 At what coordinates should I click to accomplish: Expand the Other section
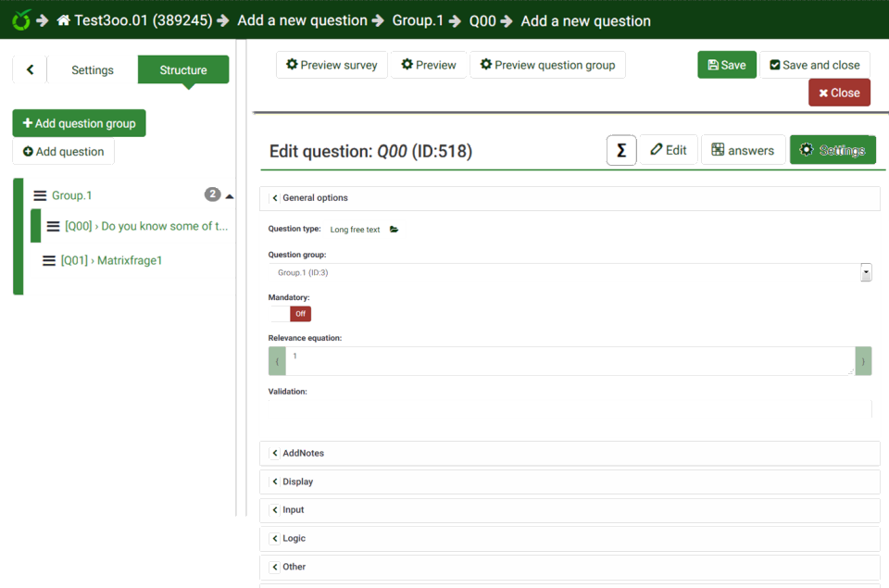pos(570,567)
